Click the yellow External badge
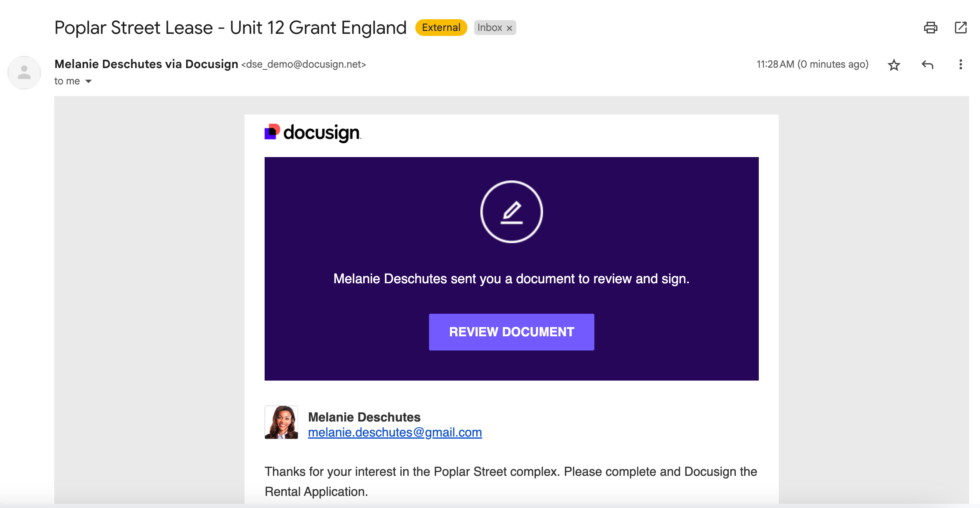980x508 pixels. coord(441,28)
